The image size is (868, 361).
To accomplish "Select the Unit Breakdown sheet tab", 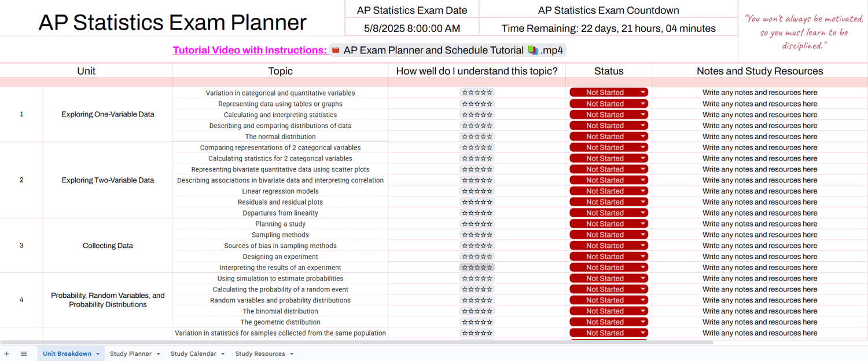I will [67, 353].
